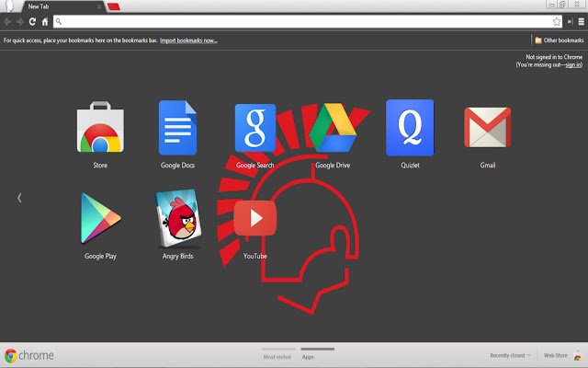The height and width of the screenshot is (368, 588).
Task: Click the reload page icon
Action: tap(32, 22)
